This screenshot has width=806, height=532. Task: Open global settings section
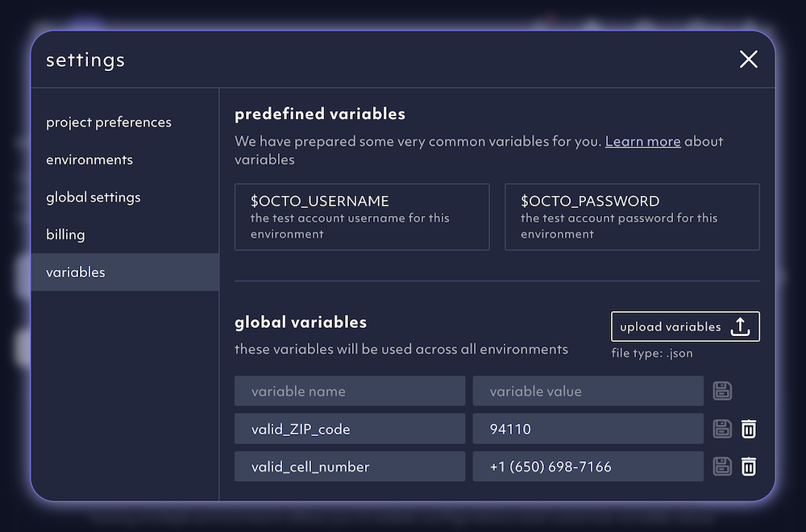tap(125, 197)
